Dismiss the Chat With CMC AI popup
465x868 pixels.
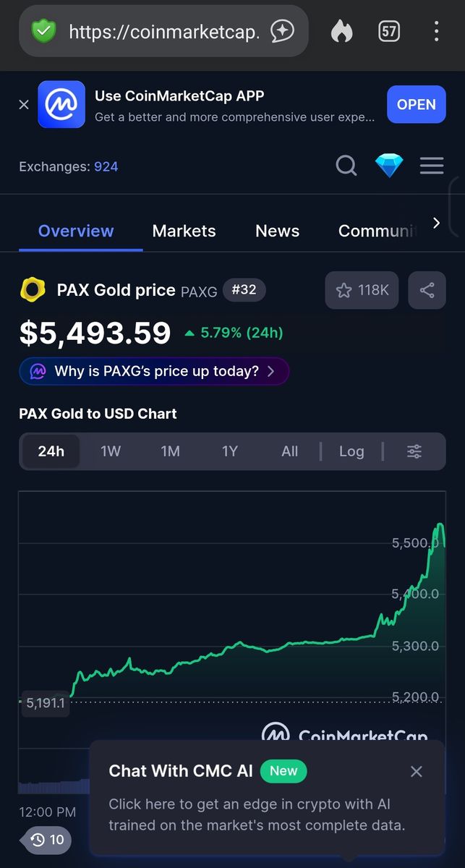pyautogui.click(x=416, y=771)
